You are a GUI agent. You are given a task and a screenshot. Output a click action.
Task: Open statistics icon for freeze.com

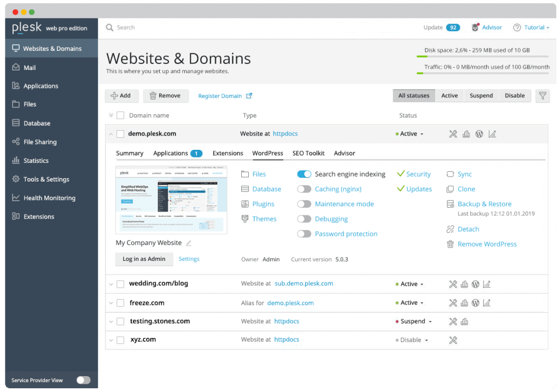pos(464,303)
